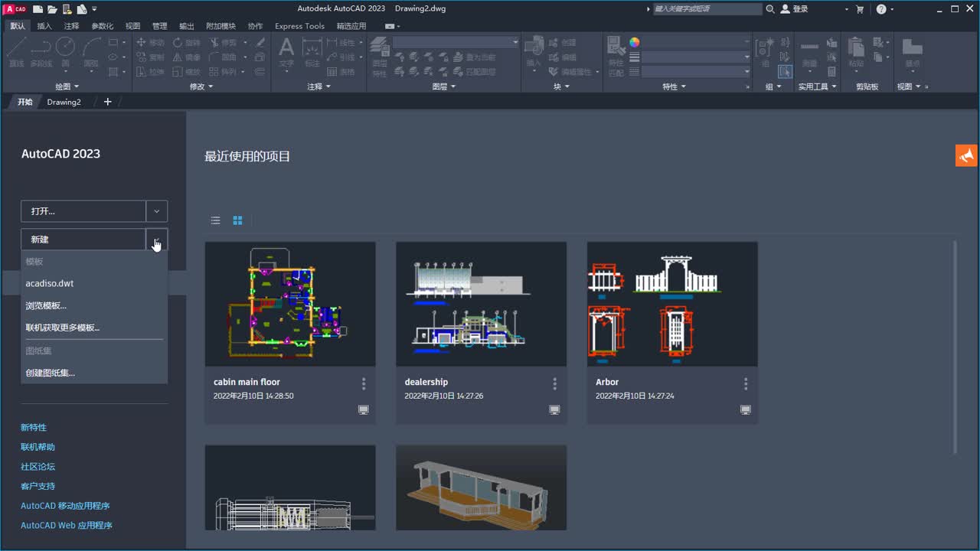Select the Line (直线) tool

[x=17, y=53]
